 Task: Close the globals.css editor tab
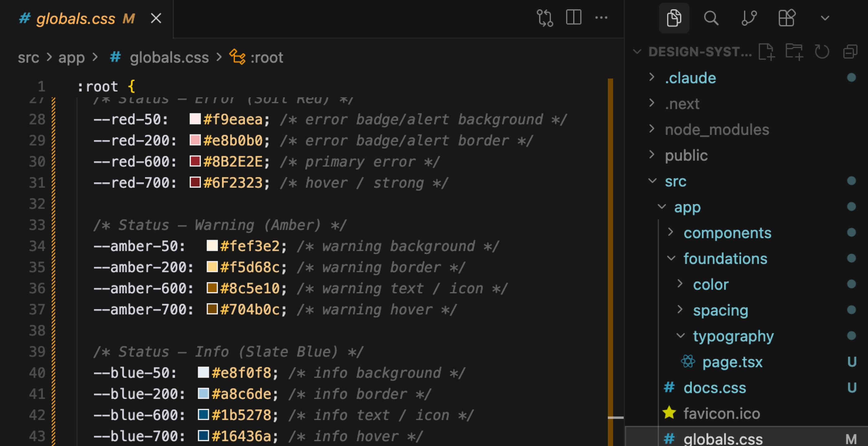tap(156, 18)
